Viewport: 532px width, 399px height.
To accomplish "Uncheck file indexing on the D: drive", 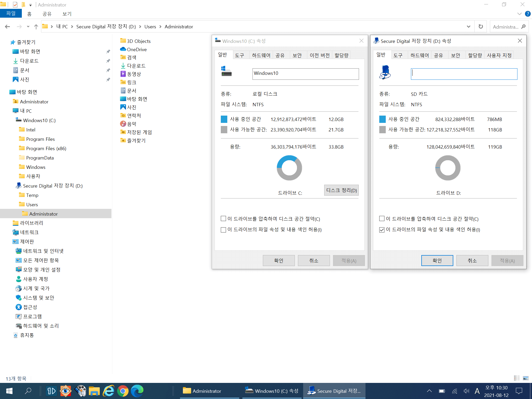I will (x=382, y=230).
